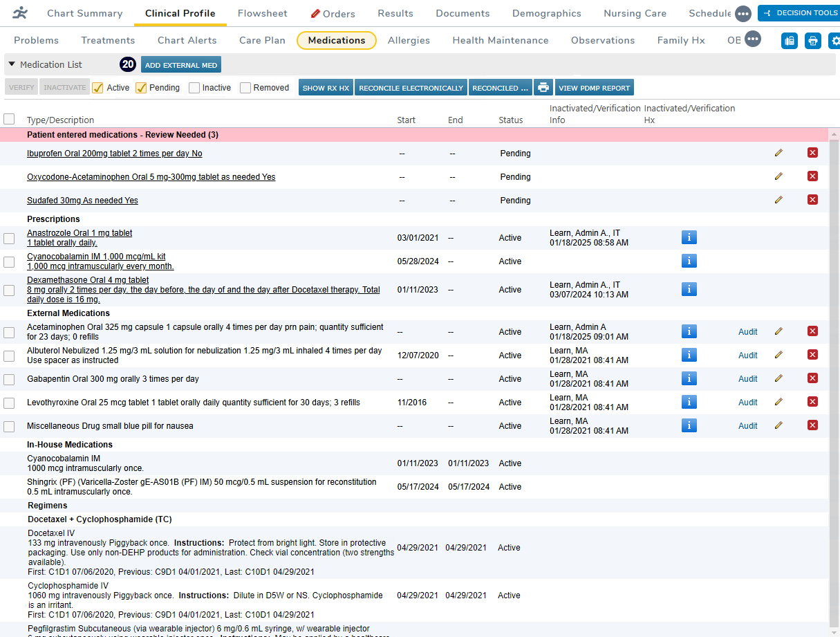
Task: Click the pencil icon for Levothyroxine
Action: tap(778, 401)
